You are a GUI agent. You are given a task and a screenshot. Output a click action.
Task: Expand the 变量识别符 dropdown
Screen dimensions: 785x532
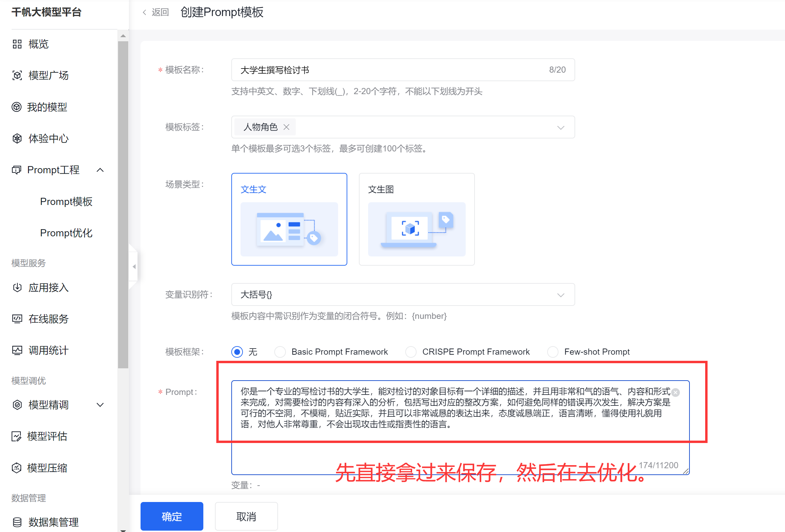[561, 295]
